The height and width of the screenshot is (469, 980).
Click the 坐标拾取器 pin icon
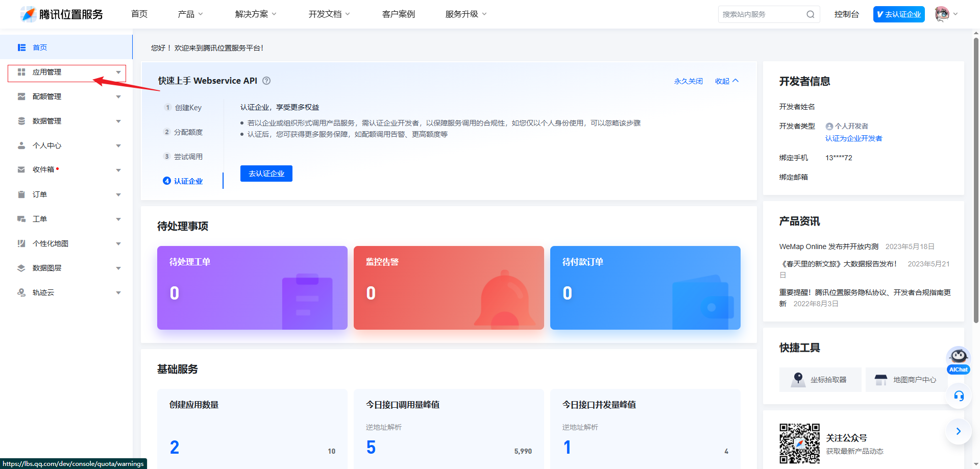tap(798, 379)
